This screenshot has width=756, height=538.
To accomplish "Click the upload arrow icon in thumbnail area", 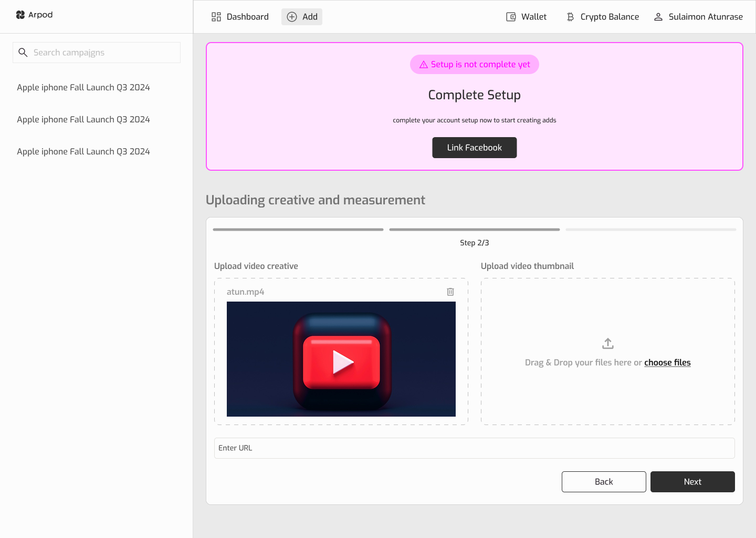I will (x=608, y=344).
